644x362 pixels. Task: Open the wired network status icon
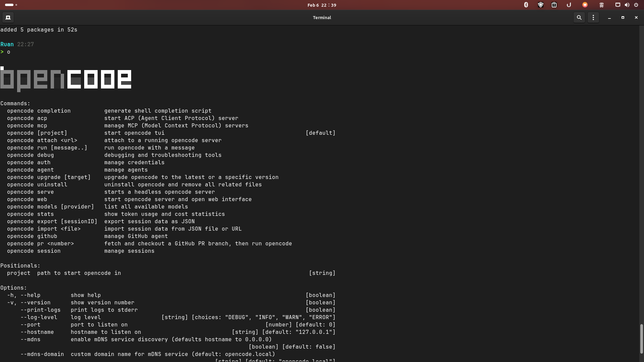[618, 5]
